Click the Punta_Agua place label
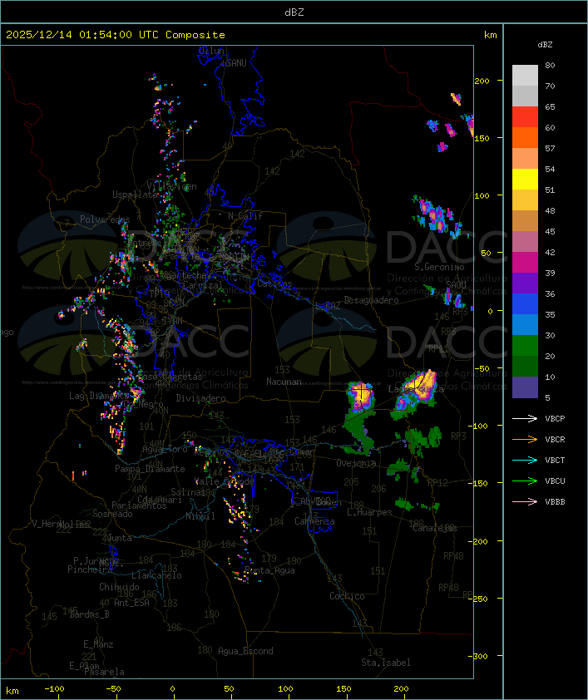This screenshot has height=700, width=588. 269,570
